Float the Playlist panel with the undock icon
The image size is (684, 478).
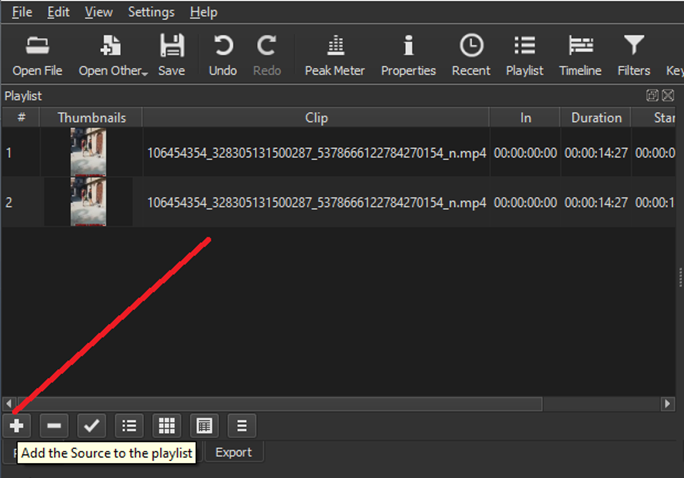coord(652,96)
